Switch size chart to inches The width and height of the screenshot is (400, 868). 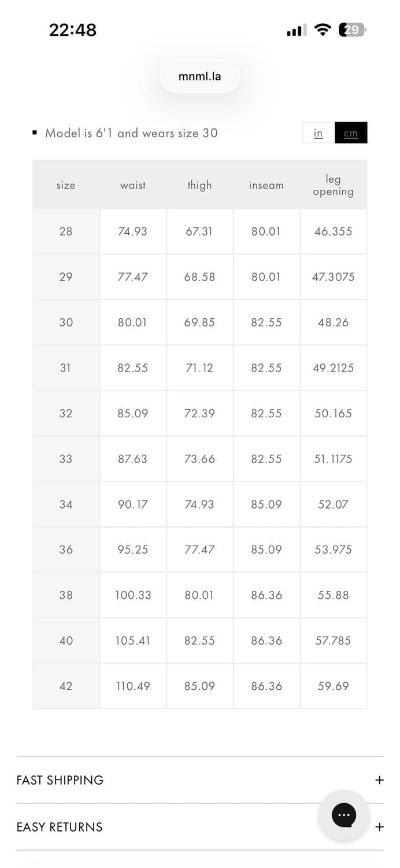[x=318, y=133]
